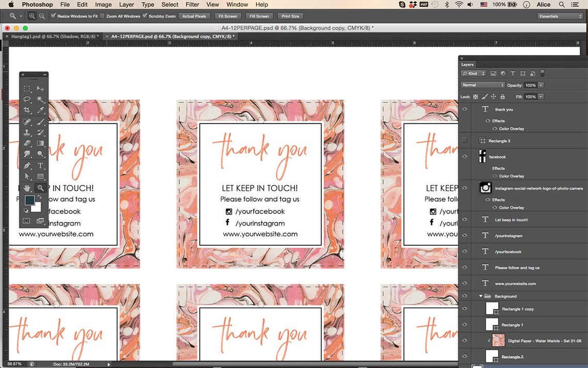The width and height of the screenshot is (588, 368).
Task: Activate the Zoom tool
Action: pos(41,188)
